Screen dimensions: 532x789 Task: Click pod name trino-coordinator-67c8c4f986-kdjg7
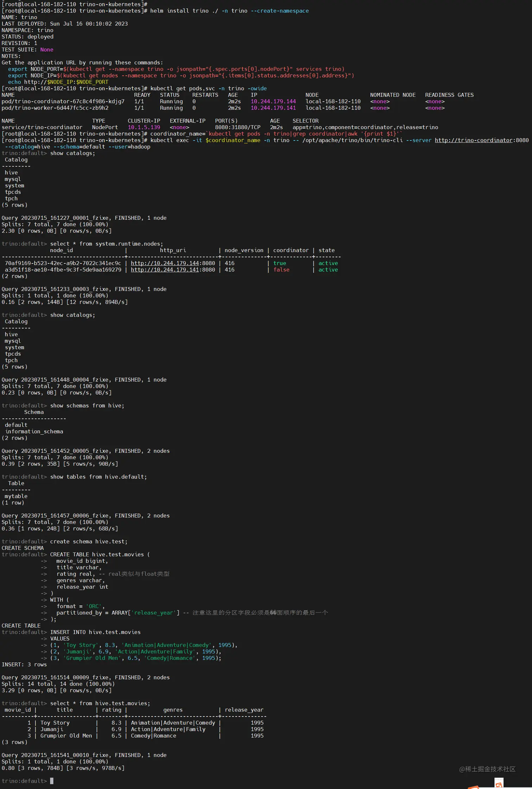click(x=63, y=101)
